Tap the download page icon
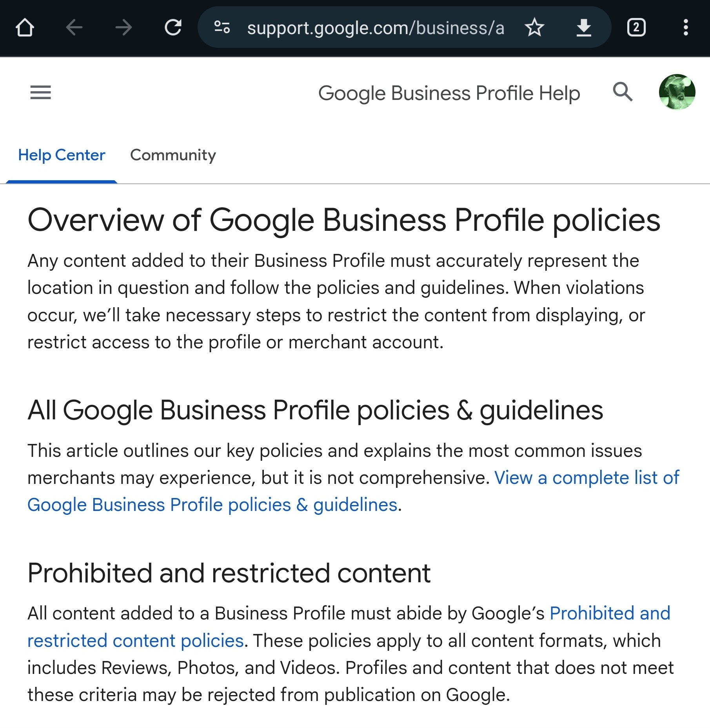Screen dimensions: 710x728 584,28
